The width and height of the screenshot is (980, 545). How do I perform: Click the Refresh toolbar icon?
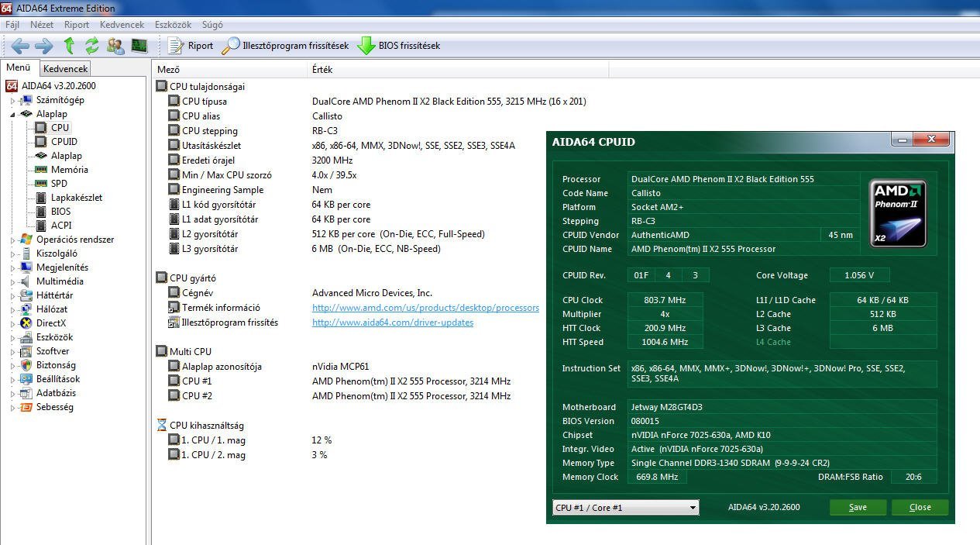pos(91,46)
